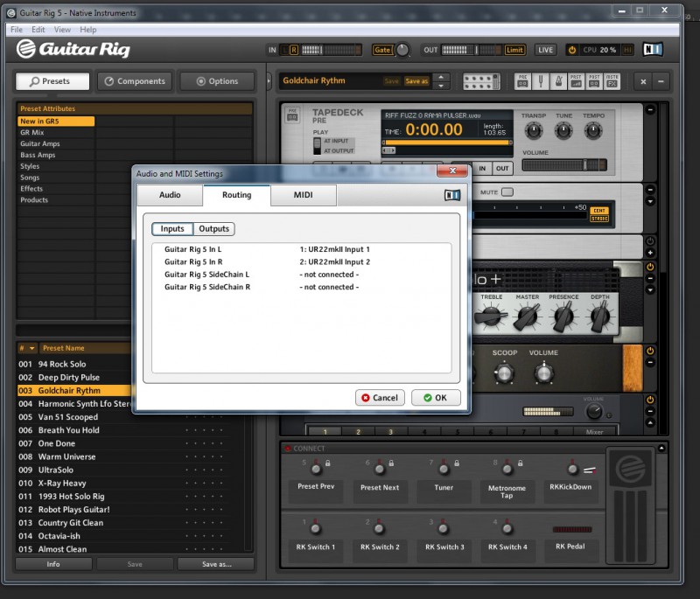Viewport: 700px width, 599px height.
Task: Expand the amplifier module options arrow
Action: (650, 290)
